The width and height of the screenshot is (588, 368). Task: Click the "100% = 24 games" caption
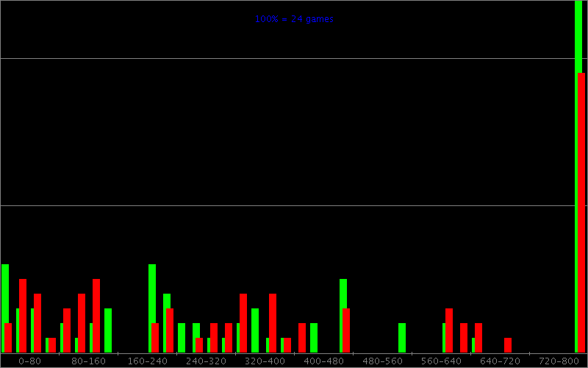pyautogui.click(x=294, y=19)
